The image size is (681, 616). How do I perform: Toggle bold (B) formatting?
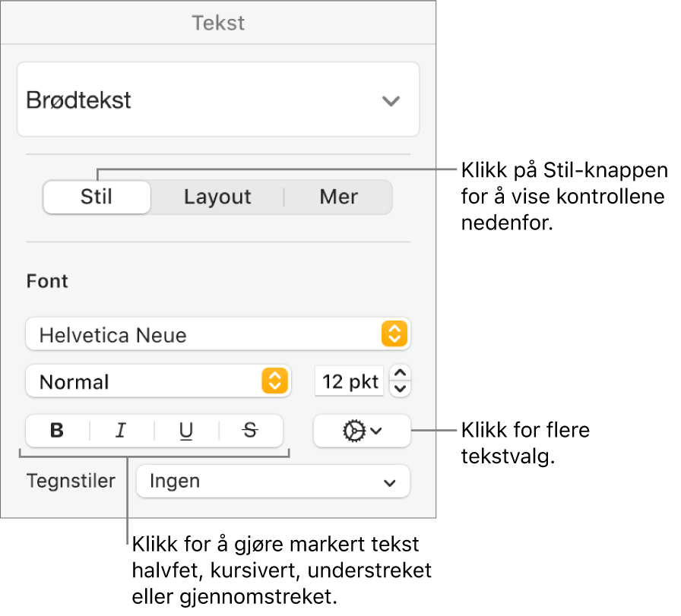[x=57, y=431]
